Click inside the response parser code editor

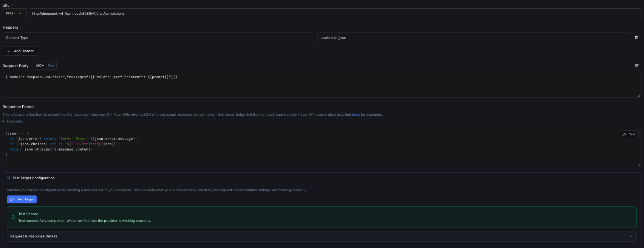[x=322, y=147]
